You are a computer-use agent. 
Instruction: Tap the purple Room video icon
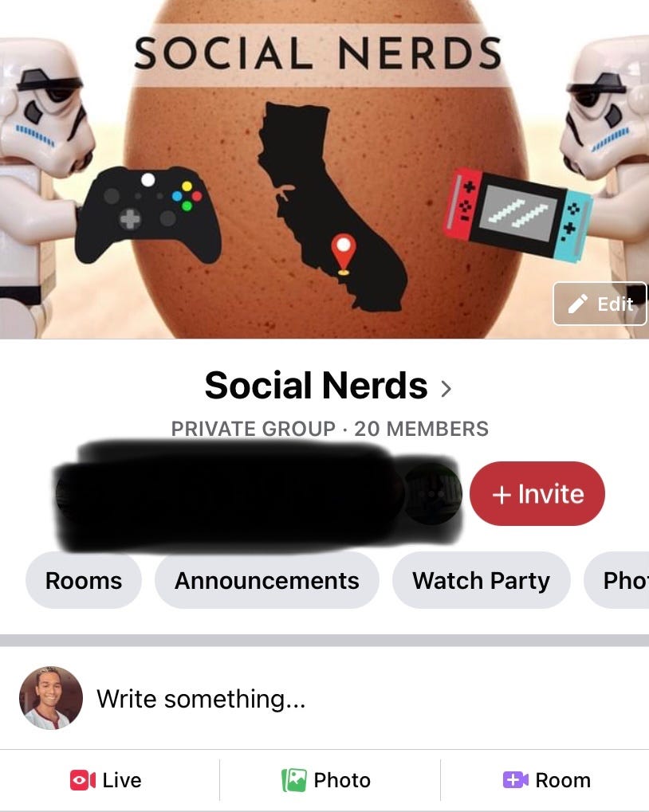(x=515, y=779)
